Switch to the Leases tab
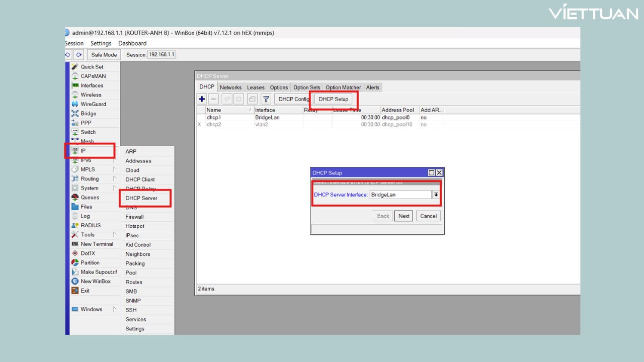This screenshot has height=362, width=644. pyautogui.click(x=256, y=87)
